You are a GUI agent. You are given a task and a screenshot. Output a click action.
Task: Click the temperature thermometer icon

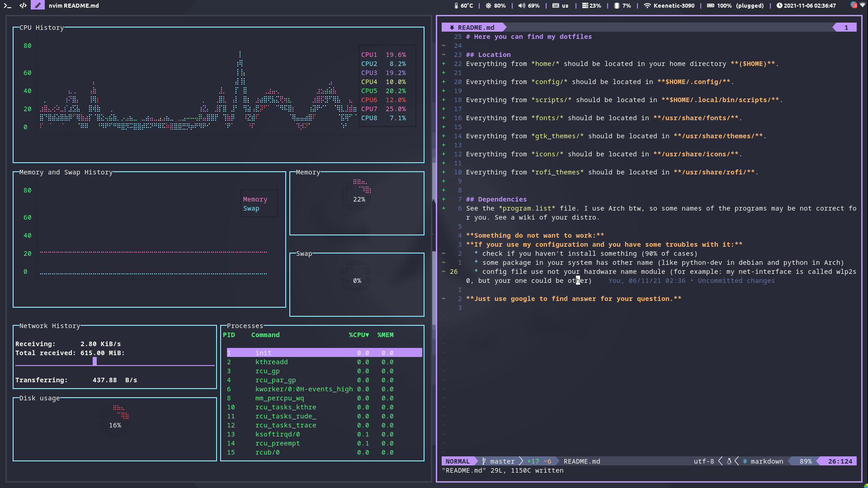pos(456,6)
